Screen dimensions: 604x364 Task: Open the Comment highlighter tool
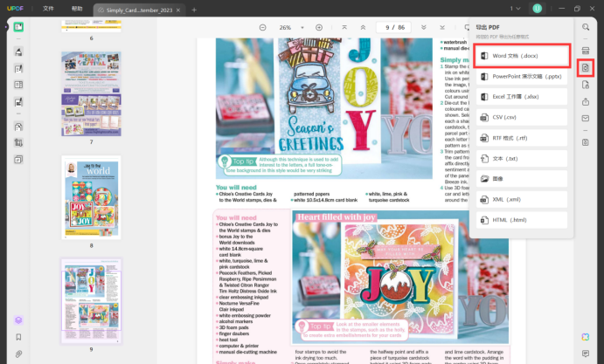18,52
